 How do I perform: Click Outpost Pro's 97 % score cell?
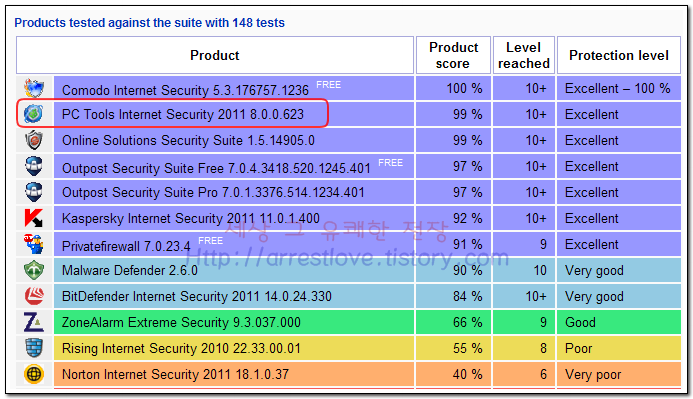(453, 193)
